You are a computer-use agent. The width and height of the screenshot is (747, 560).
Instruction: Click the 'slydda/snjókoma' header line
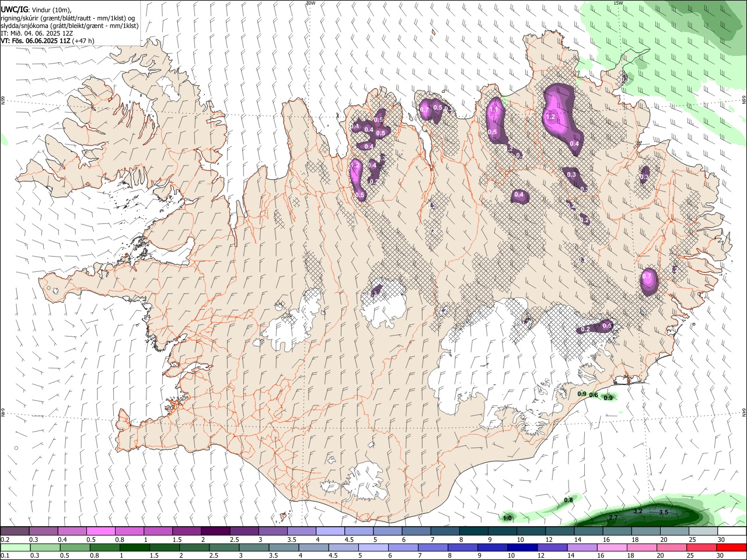pyautogui.click(x=69, y=26)
